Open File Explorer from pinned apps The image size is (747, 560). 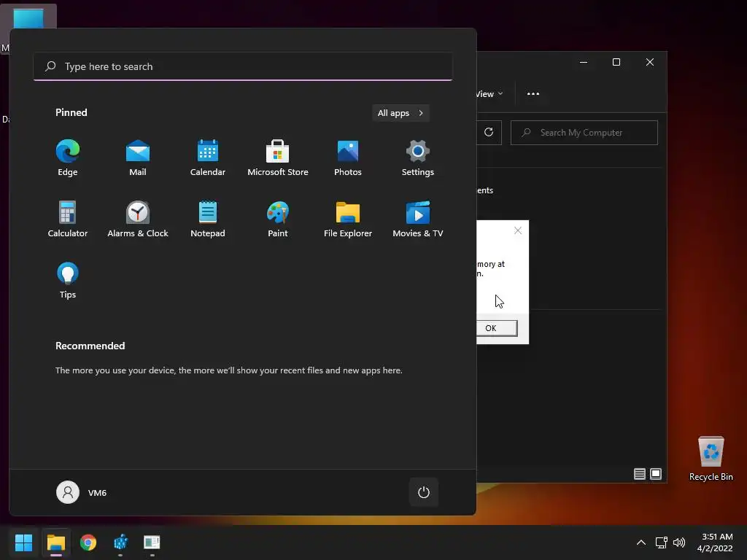[x=348, y=219]
